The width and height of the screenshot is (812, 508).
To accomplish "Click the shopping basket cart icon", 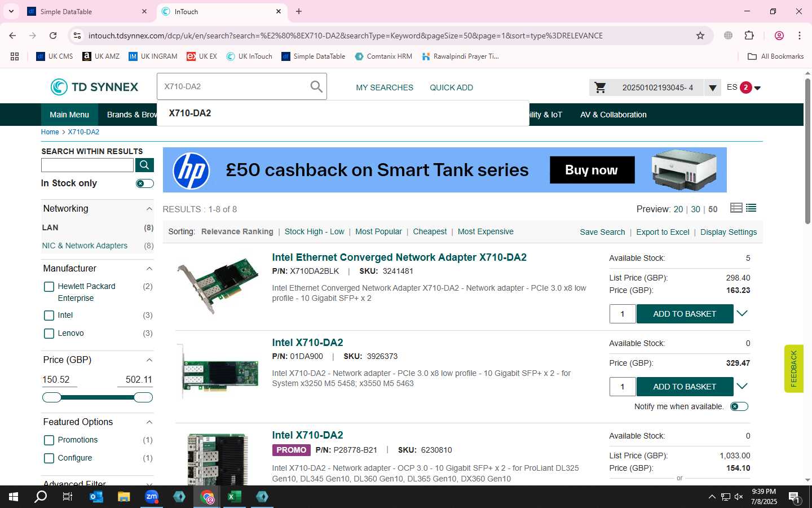I will click(601, 87).
